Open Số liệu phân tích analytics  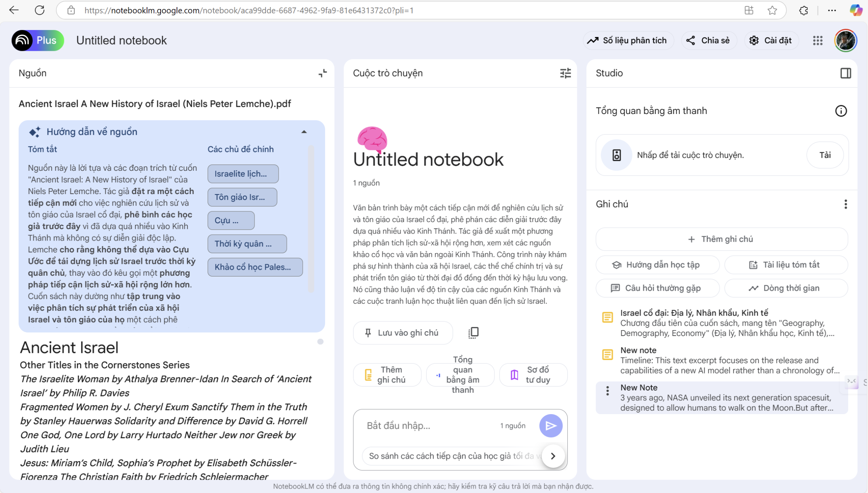pos(628,40)
